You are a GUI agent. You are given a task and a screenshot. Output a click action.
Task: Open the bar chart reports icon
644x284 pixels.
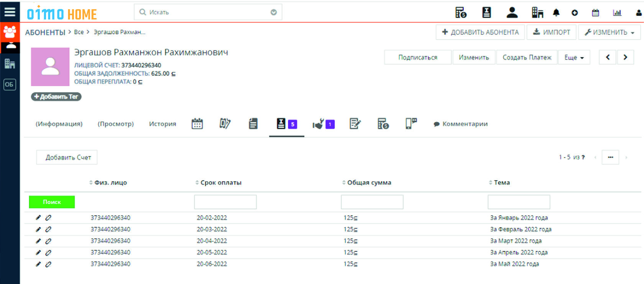tap(617, 13)
